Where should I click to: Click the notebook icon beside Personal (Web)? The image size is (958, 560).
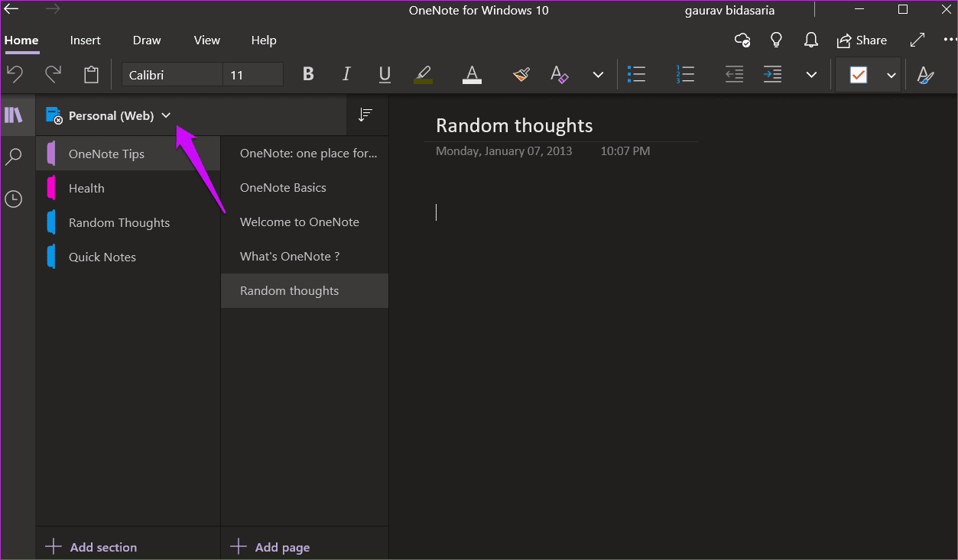click(54, 115)
